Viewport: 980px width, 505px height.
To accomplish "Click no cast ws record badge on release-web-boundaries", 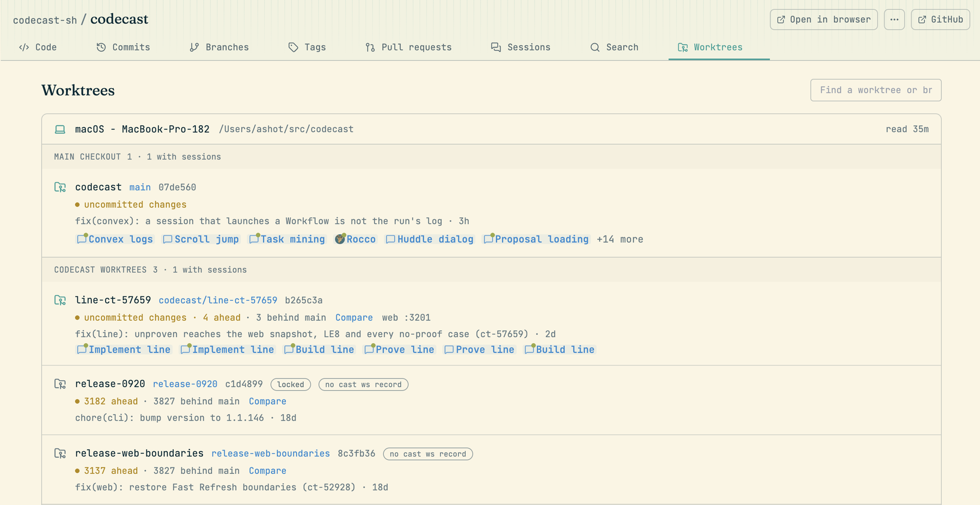I will click(x=428, y=454).
